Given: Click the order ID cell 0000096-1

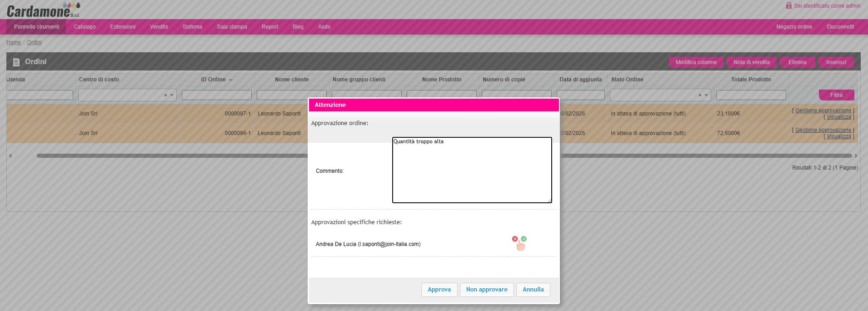Looking at the screenshot, I should 238,133.
